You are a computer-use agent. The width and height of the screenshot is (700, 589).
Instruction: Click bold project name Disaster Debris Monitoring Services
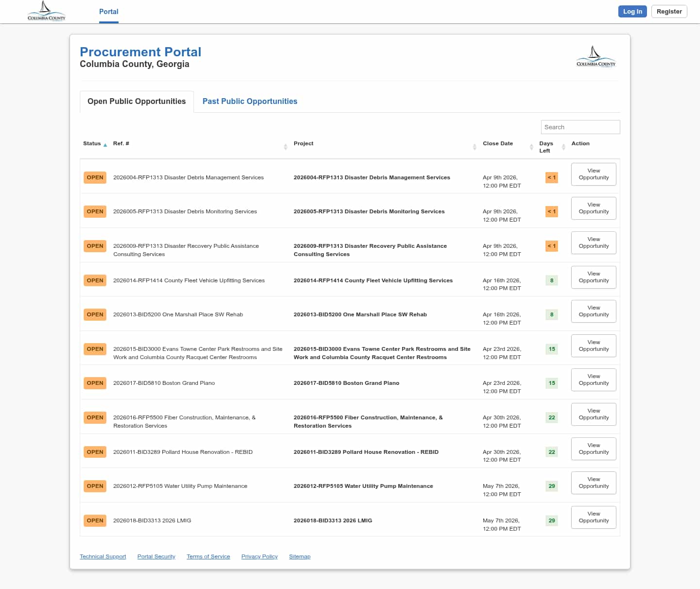point(369,211)
